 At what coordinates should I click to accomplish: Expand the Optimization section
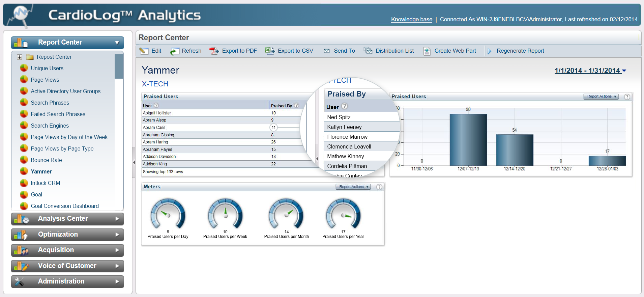pyautogui.click(x=67, y=235)
